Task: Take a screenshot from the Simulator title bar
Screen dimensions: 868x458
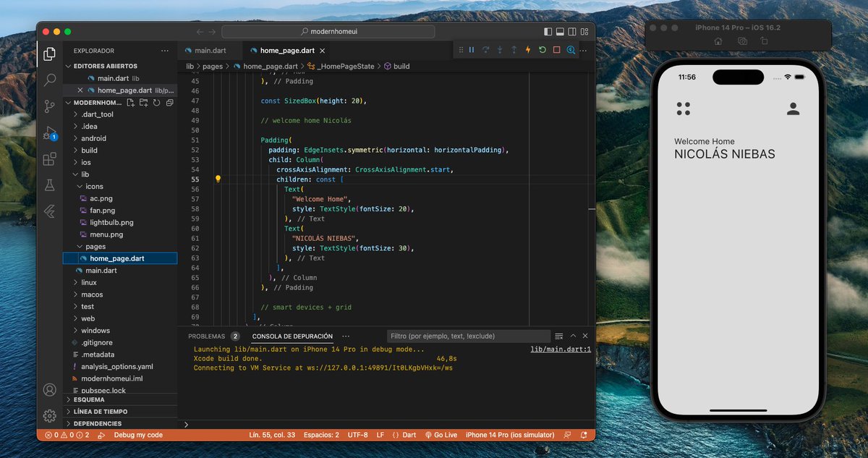Action: pos(742,41)
